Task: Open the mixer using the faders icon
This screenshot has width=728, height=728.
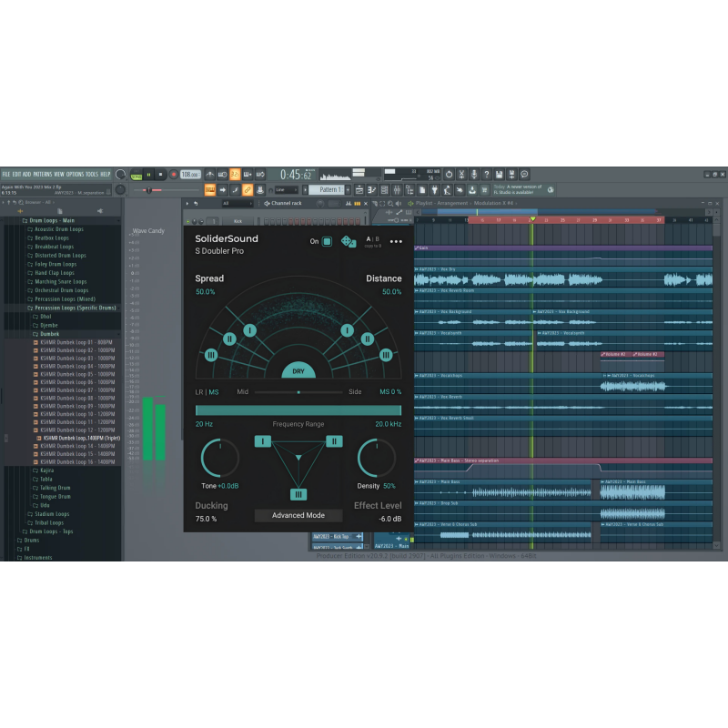Action: click(397, 190)
